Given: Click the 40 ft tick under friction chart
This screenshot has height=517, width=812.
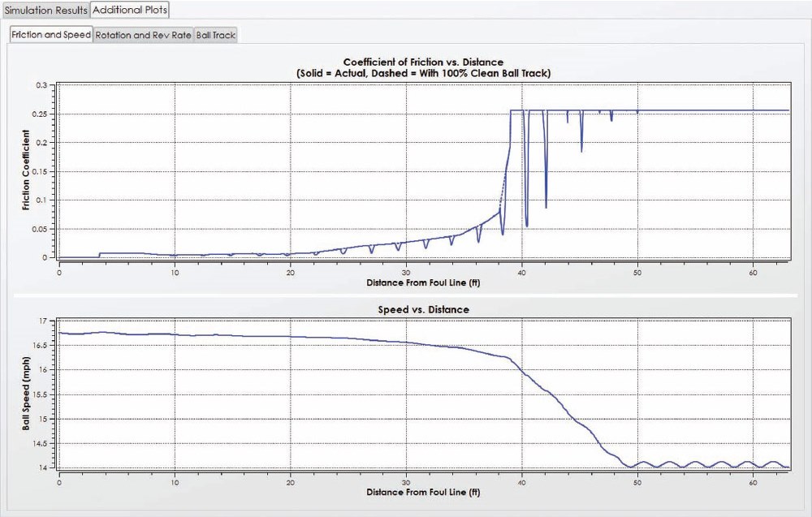Looking at the screenshot, I should 521,269.
